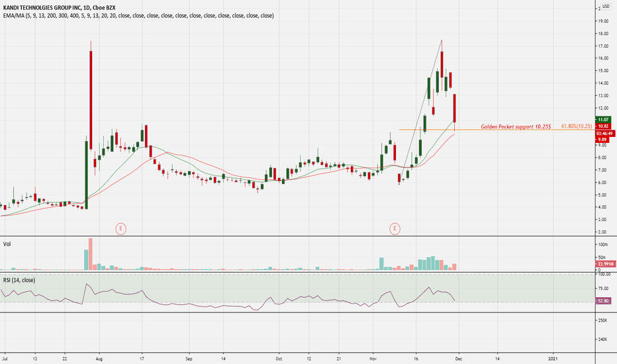This screenshot has width=617, height=364.
Task: Click the Oct label on time axis
Action: tap(279, 359)
